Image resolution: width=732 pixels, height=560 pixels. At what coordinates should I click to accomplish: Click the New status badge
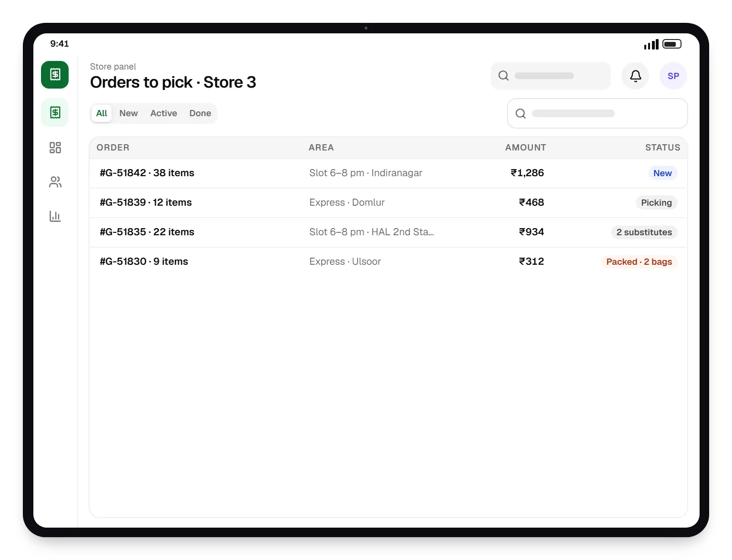[x=662, y=173]
